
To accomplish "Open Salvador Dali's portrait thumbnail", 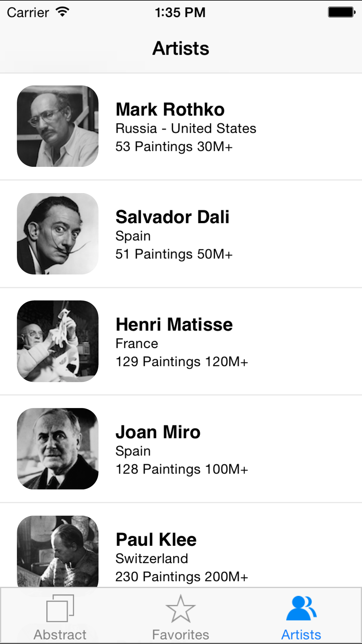I will click(x=58, y=234).
